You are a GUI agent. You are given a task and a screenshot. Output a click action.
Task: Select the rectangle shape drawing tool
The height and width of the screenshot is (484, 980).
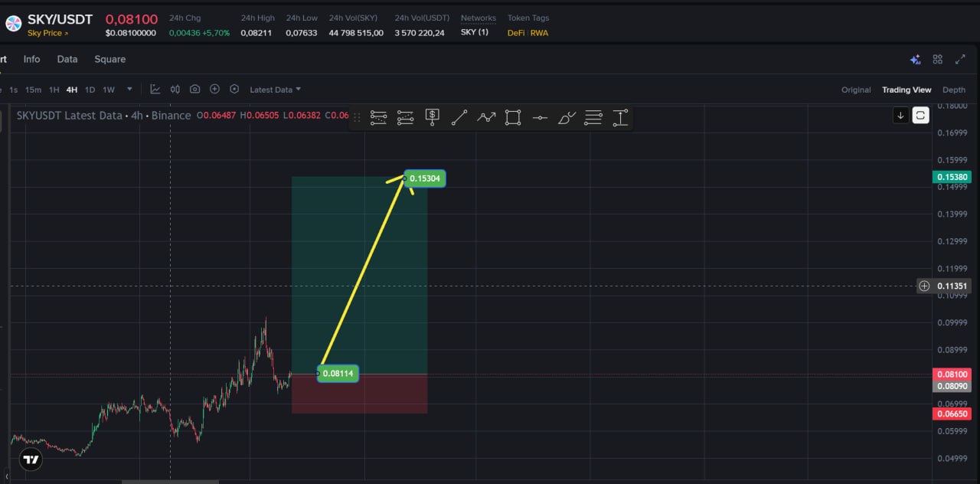point(513,118)
